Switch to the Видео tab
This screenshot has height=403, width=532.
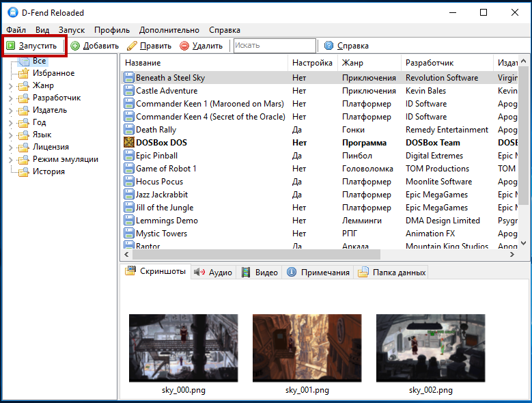(260, 273)
